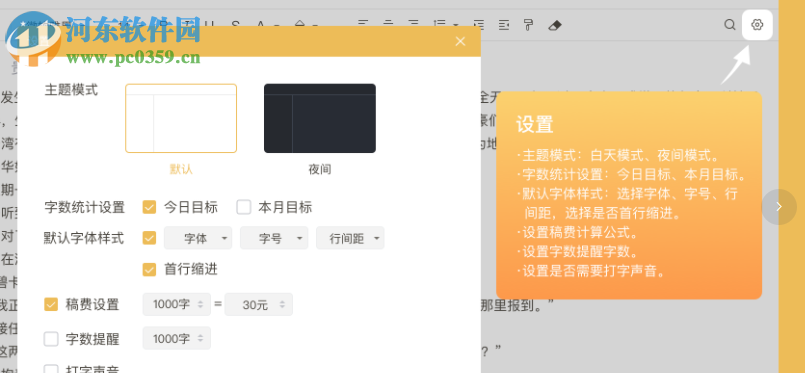Screen dimensions: 805x373
Task: Toggle the 今日目标 checkbox
Action: pyautogui.click(x=149, y=207)
